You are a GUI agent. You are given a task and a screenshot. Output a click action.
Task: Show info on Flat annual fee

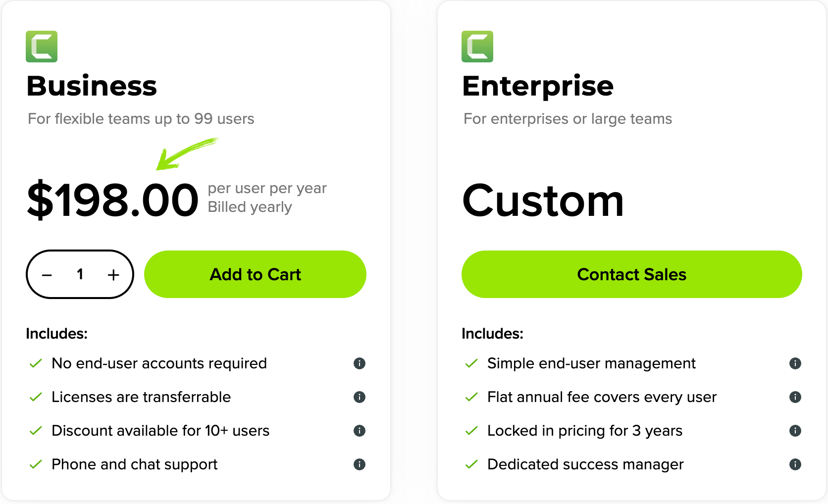795,397
